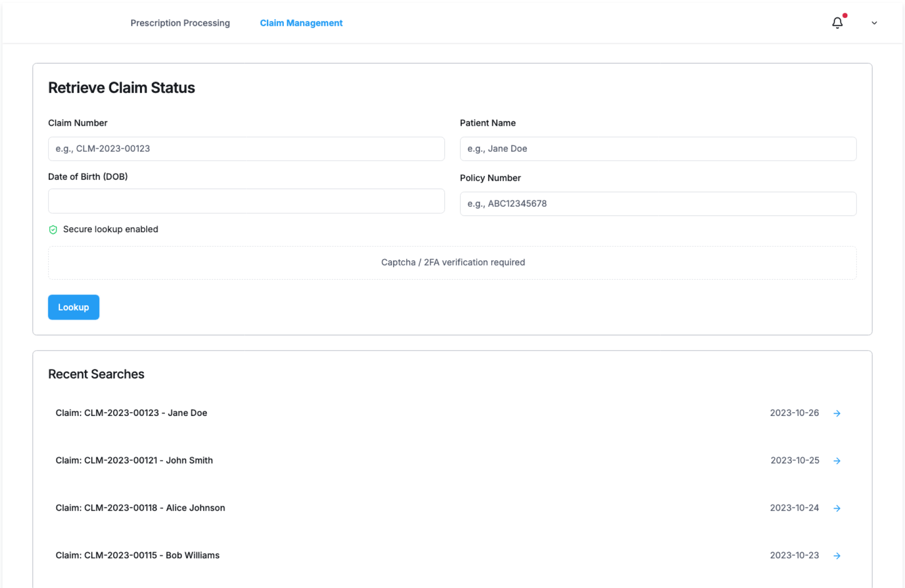Select the Claim Management tab
905x588 pixels.
[301, 23]
